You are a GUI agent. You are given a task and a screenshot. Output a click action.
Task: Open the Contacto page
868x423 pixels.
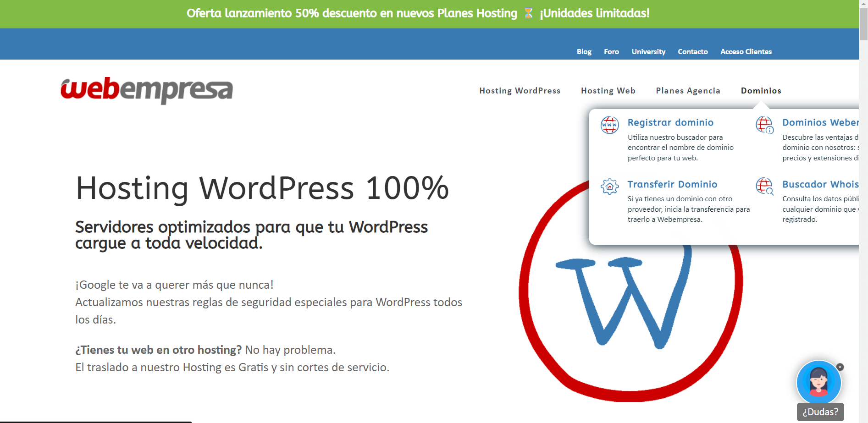(x=693, y=52)
